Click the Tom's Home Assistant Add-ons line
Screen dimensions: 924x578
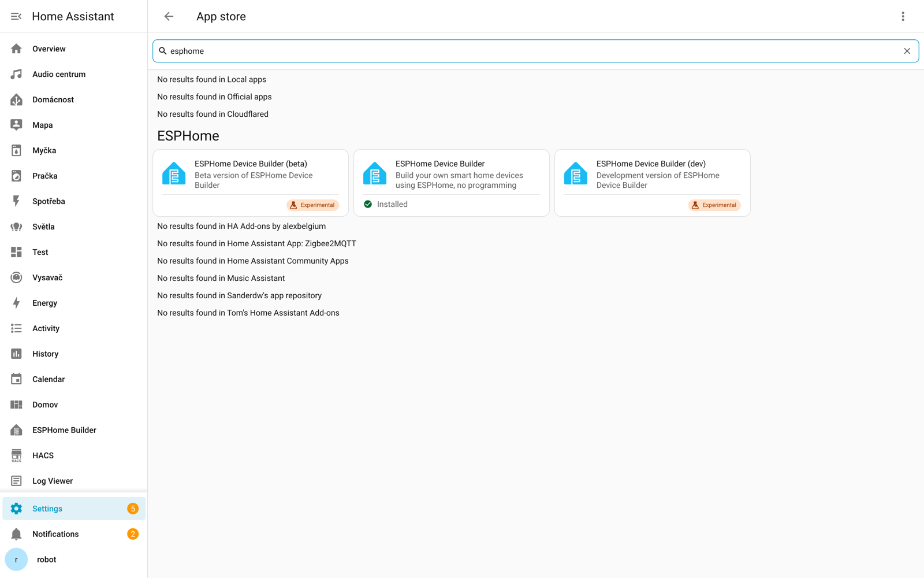pyautogui.click(x=248, y=313)
